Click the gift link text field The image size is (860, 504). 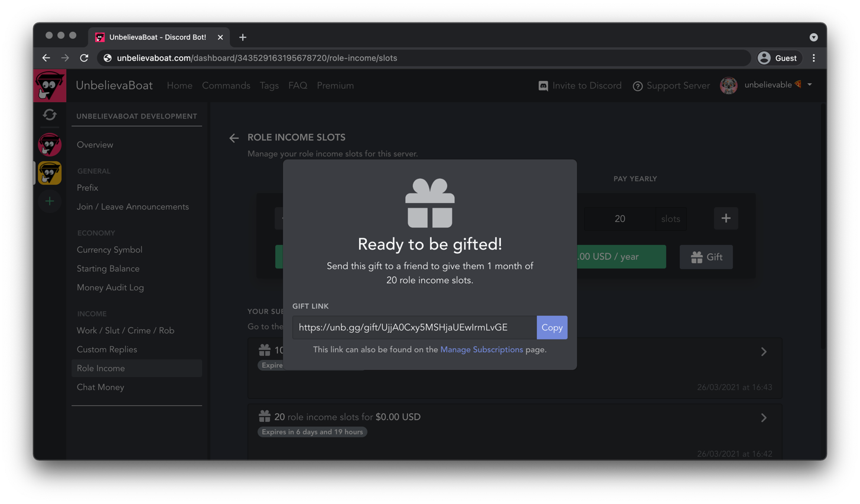pos(414,328)
